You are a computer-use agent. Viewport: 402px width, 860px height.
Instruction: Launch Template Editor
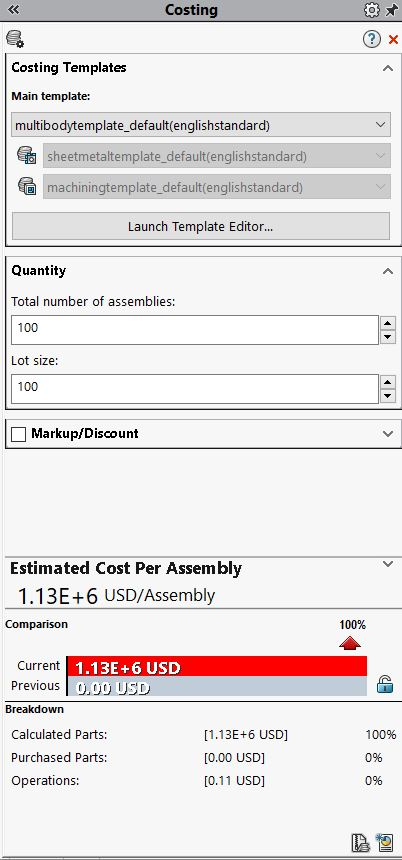point(201,226)
